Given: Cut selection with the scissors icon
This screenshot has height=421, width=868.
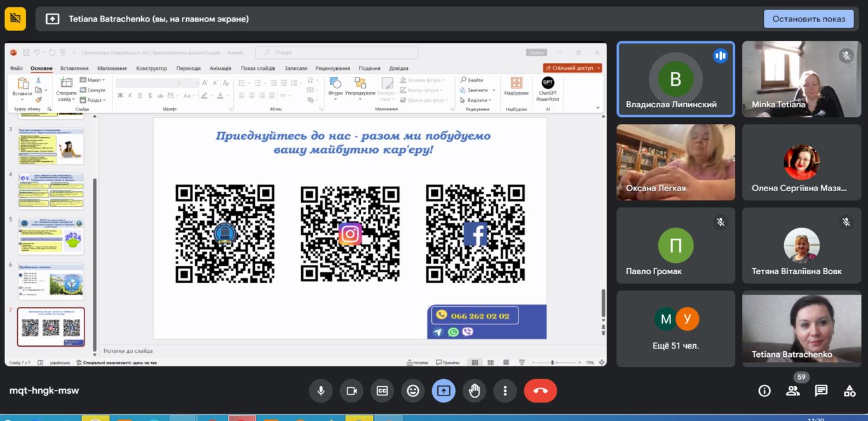Looking at the screenshot, I should click(x=38, y=80).
